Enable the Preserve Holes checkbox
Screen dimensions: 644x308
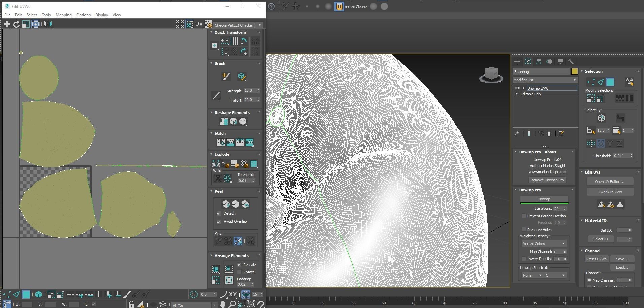click(x=524, y=230)
